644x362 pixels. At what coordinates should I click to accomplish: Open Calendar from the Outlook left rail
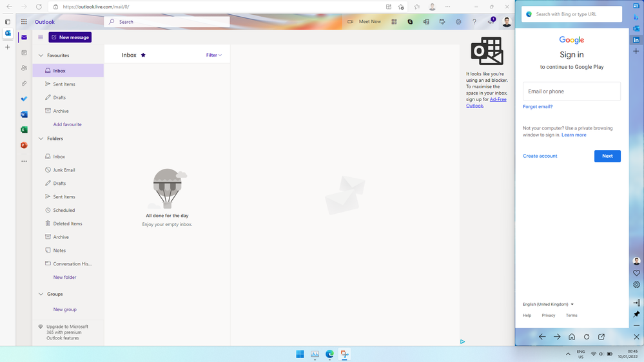pos(24,53)
